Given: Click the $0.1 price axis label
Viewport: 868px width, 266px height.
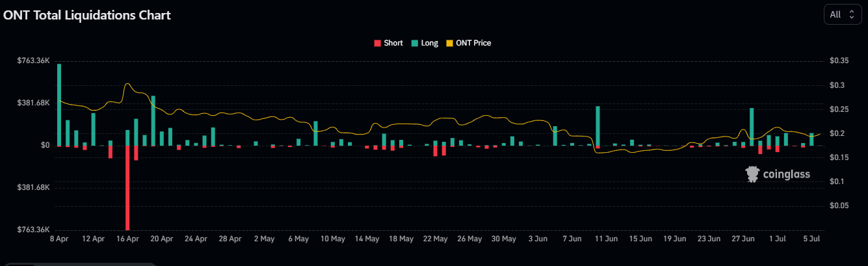Looking at the screenshot, I should click(837, 181).
